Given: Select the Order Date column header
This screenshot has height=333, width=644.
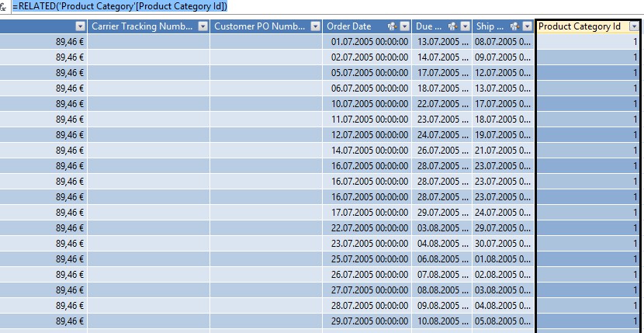Looking at the screenshot, I should [349, 26].
